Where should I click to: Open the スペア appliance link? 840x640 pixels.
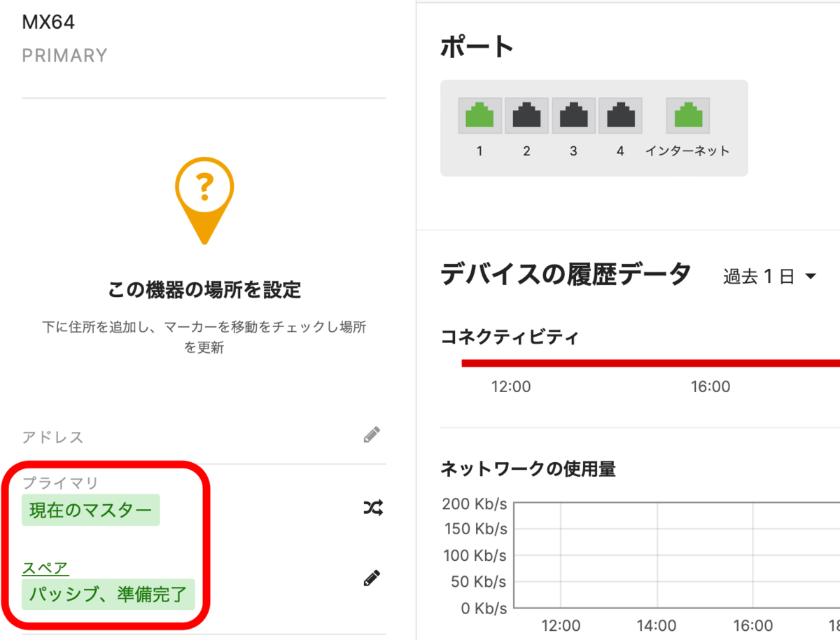[45, 567]
